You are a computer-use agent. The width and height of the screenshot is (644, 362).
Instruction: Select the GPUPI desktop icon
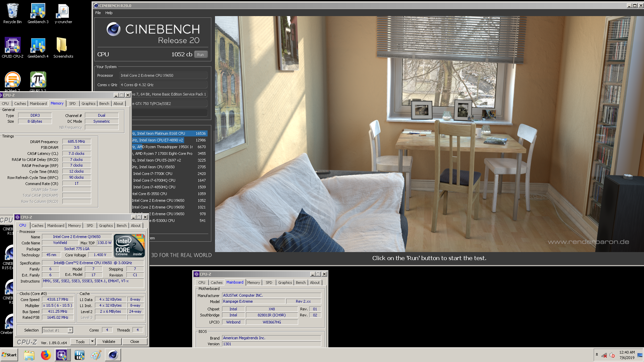[38, 81]
